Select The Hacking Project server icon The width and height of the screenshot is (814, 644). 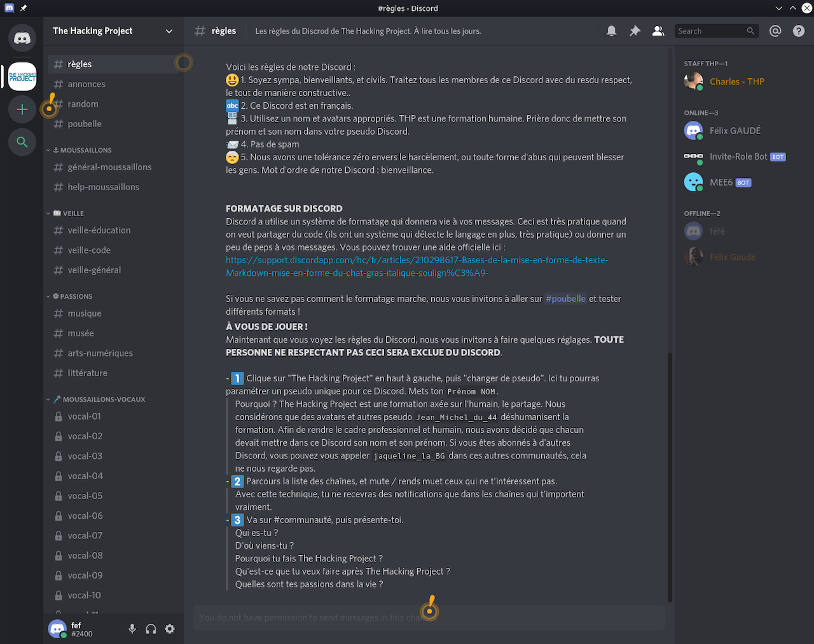[x=22, y=77]
